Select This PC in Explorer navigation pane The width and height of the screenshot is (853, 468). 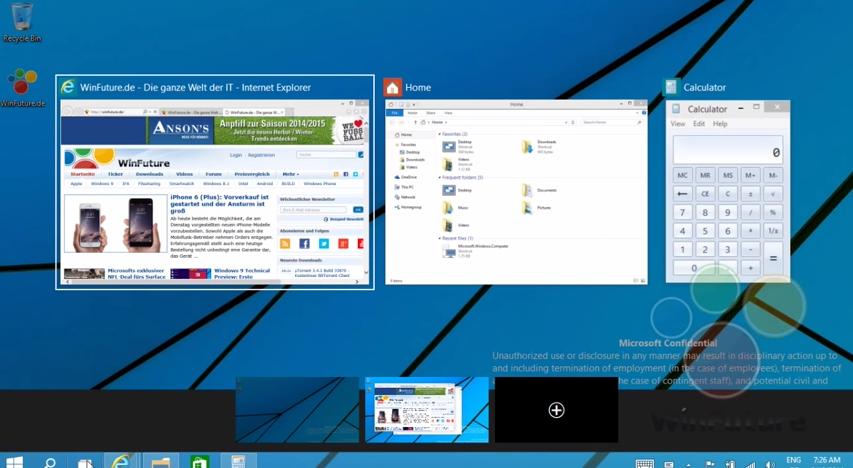click(404, 187)
